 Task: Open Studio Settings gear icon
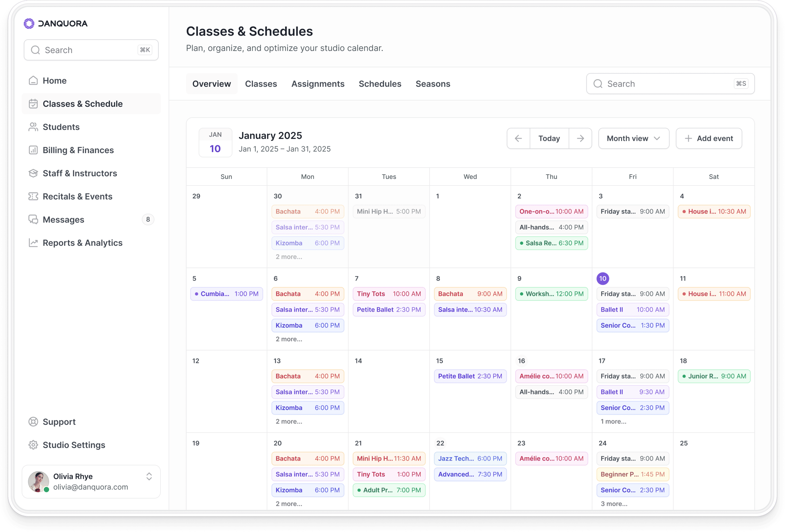pyautogui.click(x=33, y=445)
